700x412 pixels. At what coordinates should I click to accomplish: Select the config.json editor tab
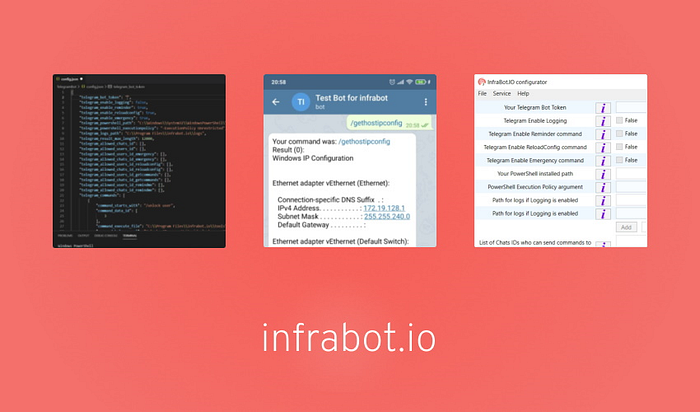(70, 79)
